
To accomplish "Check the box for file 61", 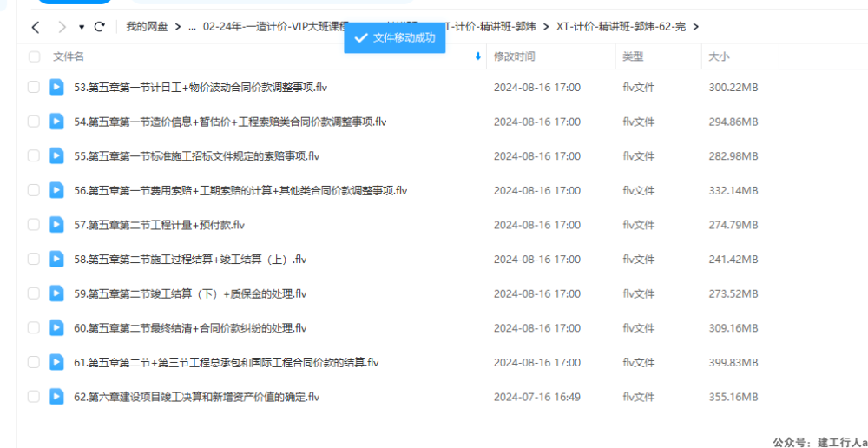I will point(34,362).
